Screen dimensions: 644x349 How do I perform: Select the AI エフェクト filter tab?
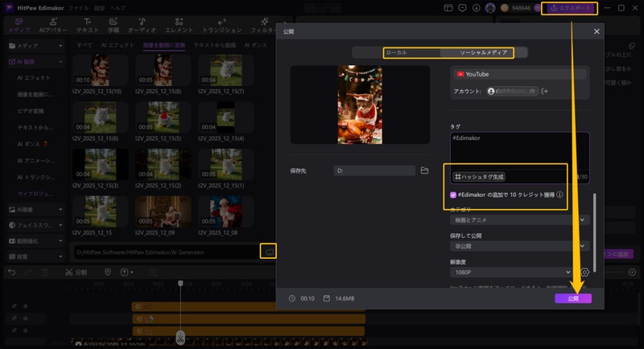click(x=118, y=45)
